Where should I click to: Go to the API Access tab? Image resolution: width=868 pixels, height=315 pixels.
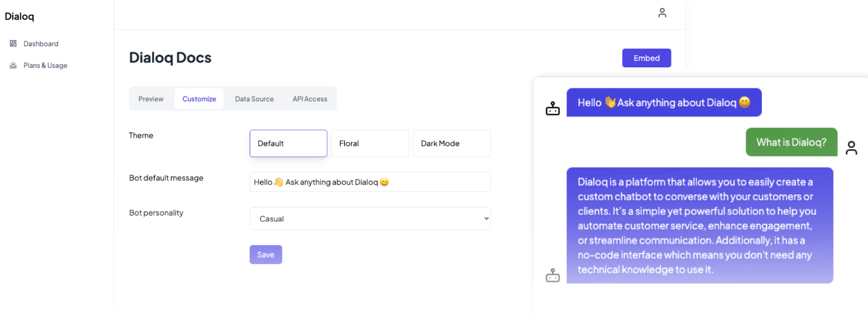pos(310,99)
